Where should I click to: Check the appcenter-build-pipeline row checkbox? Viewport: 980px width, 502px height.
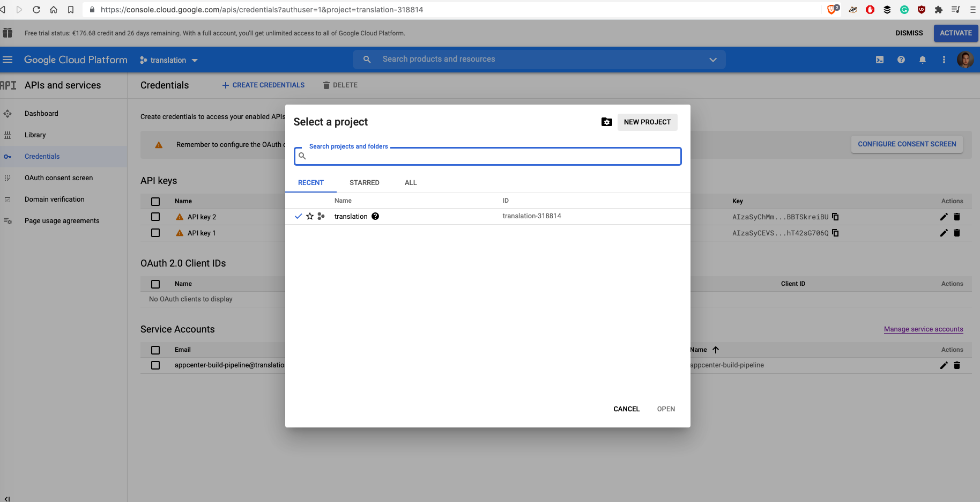155,365
